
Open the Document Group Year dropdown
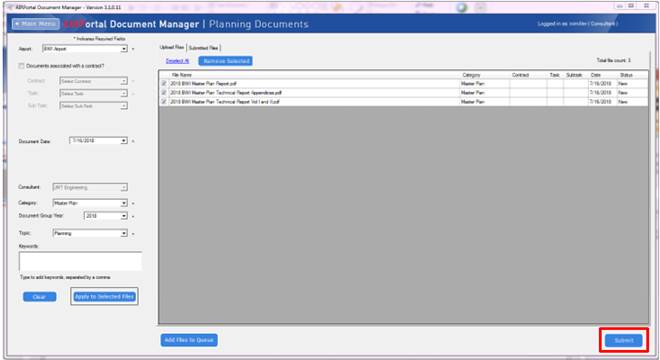[x=124, y=216]
